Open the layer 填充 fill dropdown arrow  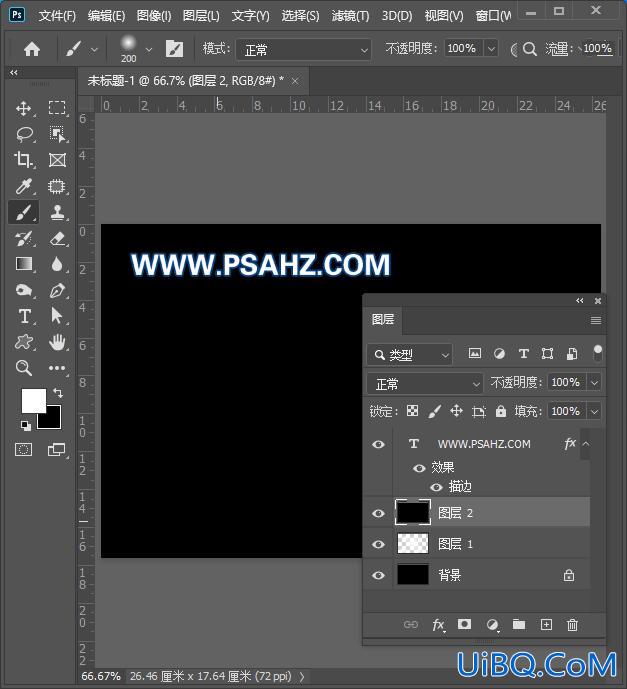coord(594,412)
